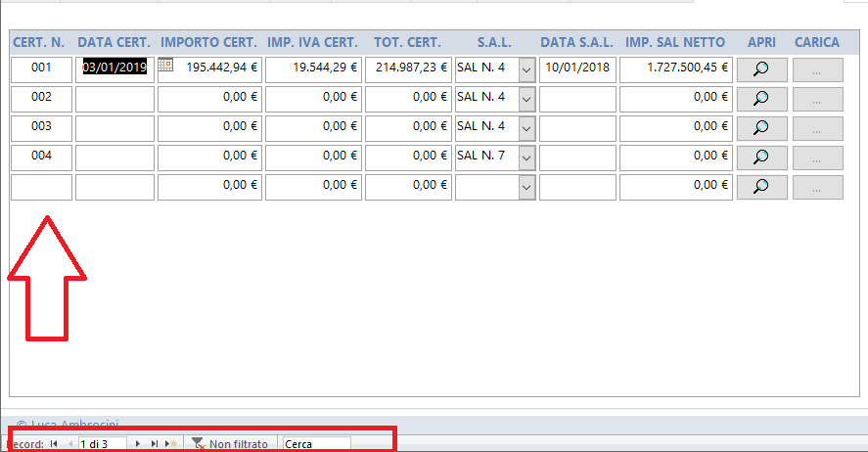Go to previous record navigation arrow
The width and height of the screenshot is (868, 452).
[70, 444]
